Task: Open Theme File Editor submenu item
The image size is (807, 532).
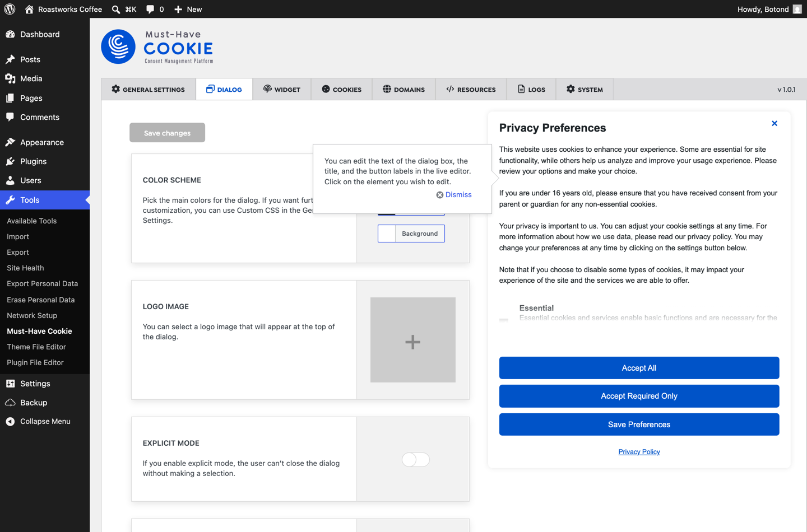Action: [x=36, y=347]
